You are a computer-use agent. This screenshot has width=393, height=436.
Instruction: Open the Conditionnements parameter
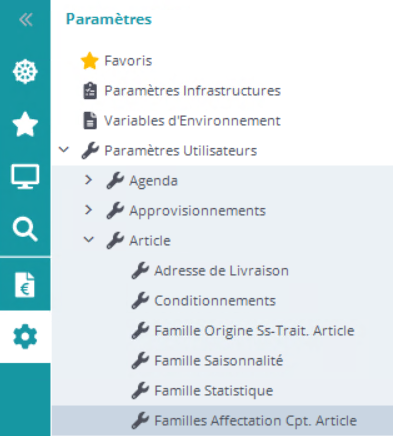215,301
